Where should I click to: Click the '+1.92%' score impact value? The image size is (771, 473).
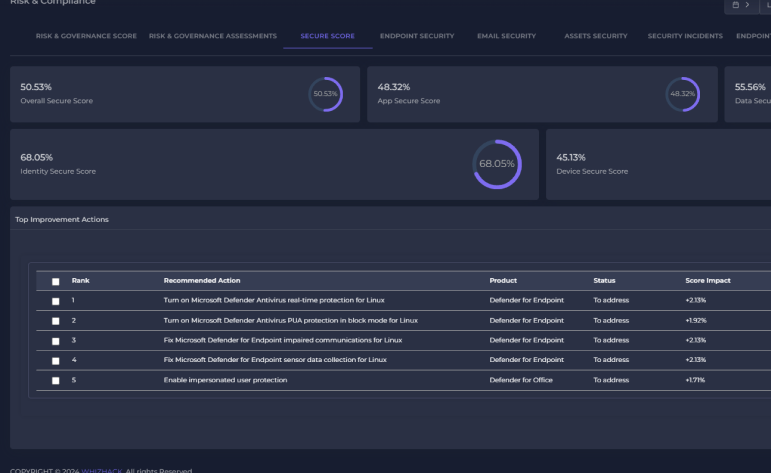point(696,320)
